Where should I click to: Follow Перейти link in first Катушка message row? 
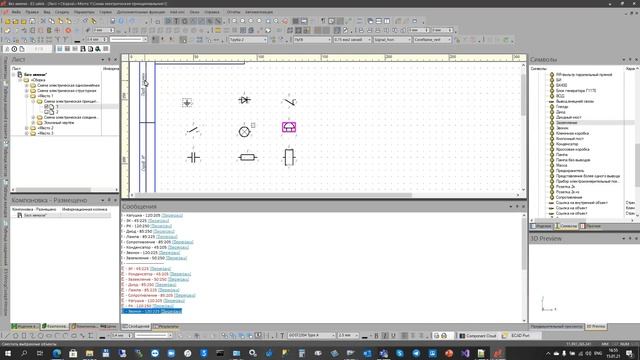(172, 215)
